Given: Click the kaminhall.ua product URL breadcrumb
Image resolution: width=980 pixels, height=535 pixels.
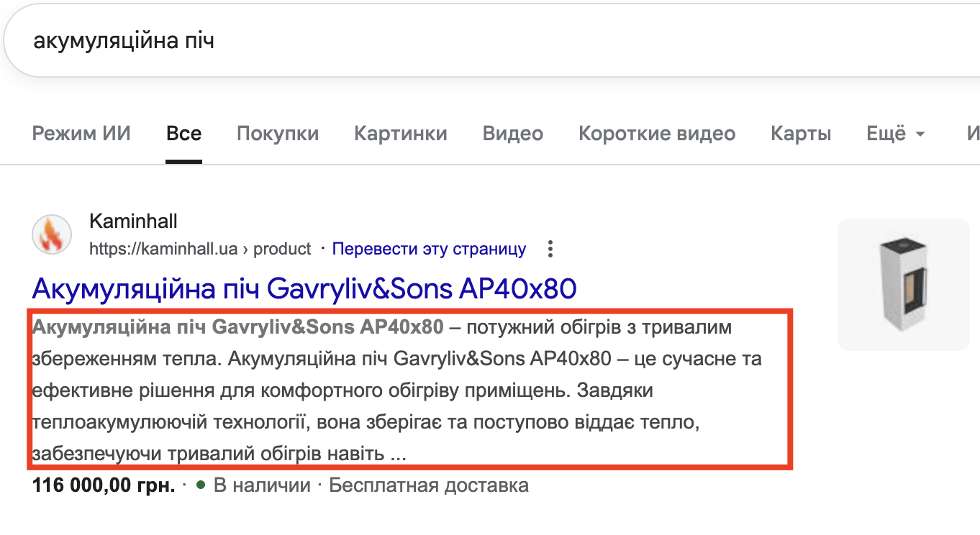Looking at the screenshot, I should [200, 250].
